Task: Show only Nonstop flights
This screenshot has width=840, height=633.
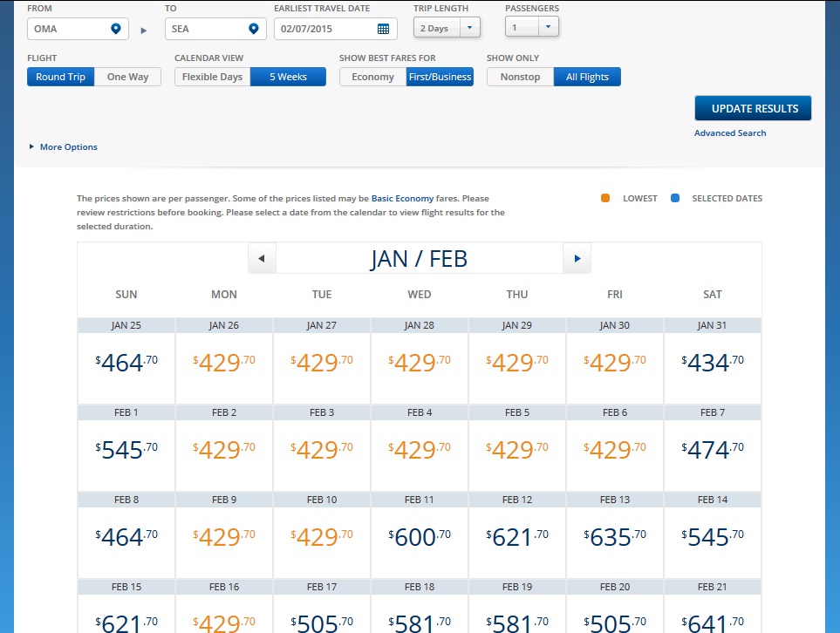Action: coord(520,77)
